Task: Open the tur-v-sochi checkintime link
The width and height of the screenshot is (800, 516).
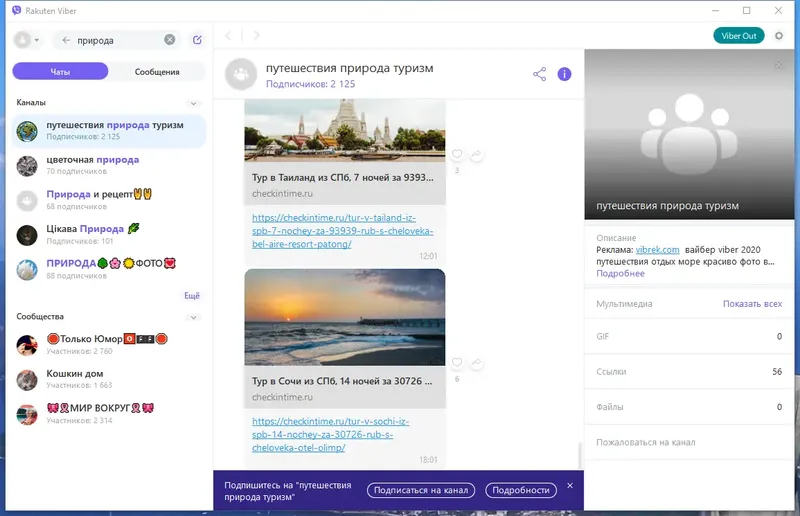Action: click(331, 434)
